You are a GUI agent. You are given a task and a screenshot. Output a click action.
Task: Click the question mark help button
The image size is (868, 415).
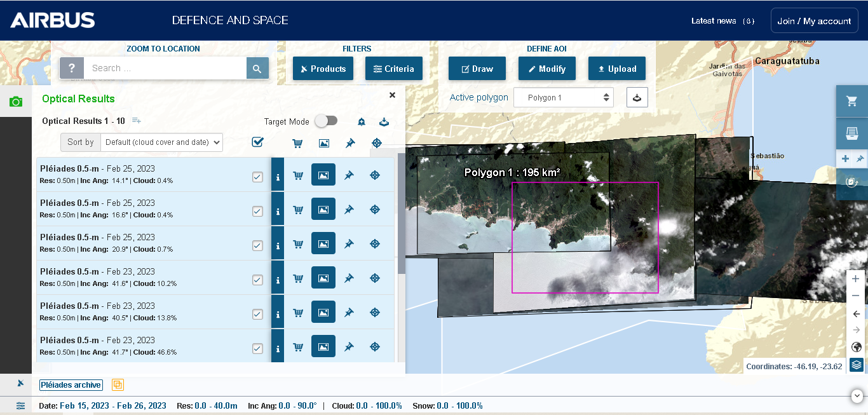[x=72, y=68]
